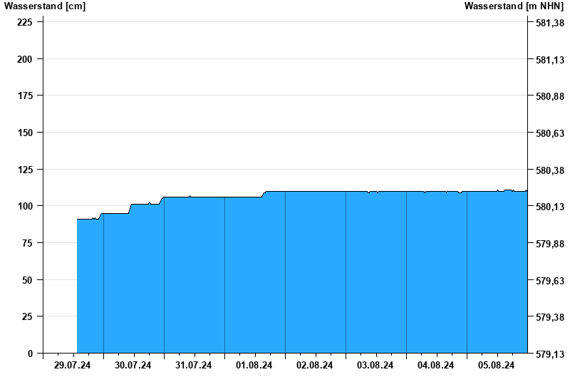Click the 580,88 value on right axis
Viewport: 570px width, 392px height.
tap(550, 96)
